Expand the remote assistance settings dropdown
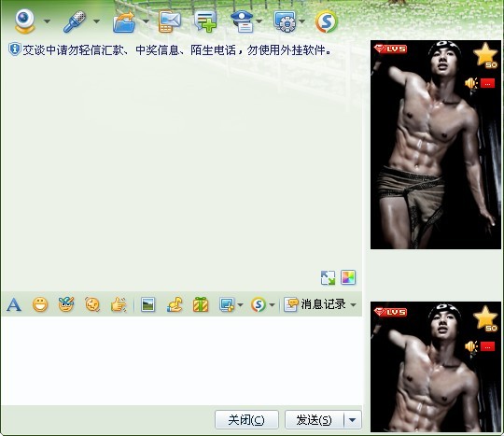504x436 pixels. (x=301, y=21)
